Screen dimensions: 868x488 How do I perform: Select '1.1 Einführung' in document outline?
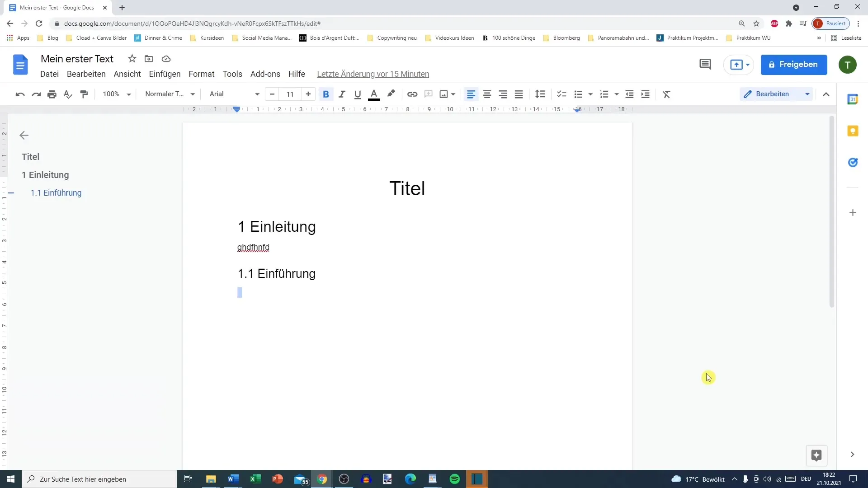coord(56,192)
